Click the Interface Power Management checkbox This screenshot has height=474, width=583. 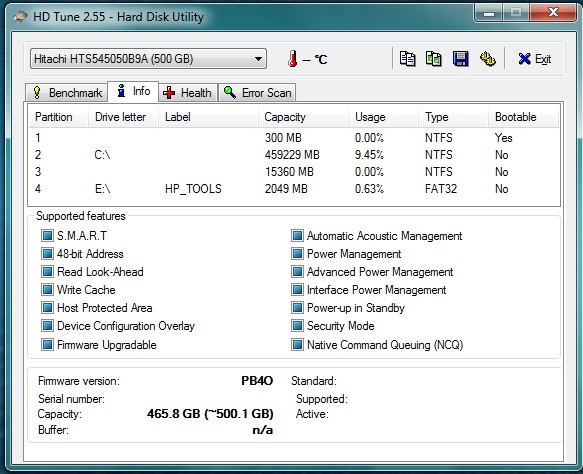pyautogui.click(x=297, y=290)
